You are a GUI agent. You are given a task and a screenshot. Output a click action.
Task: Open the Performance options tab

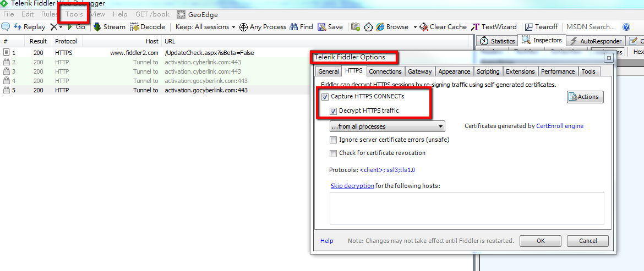[558, 71]
